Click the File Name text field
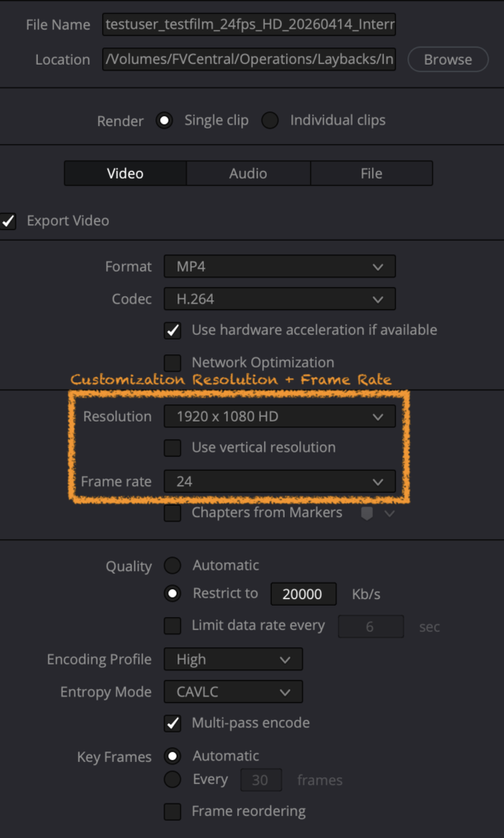The height and width of the screenshot is (838, 504). coord(249,25)
